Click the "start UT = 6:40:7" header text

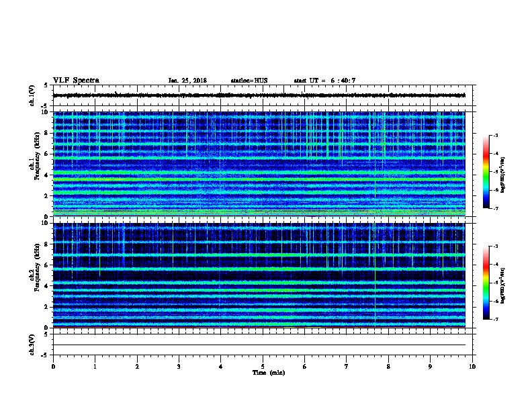click(324, 81)
